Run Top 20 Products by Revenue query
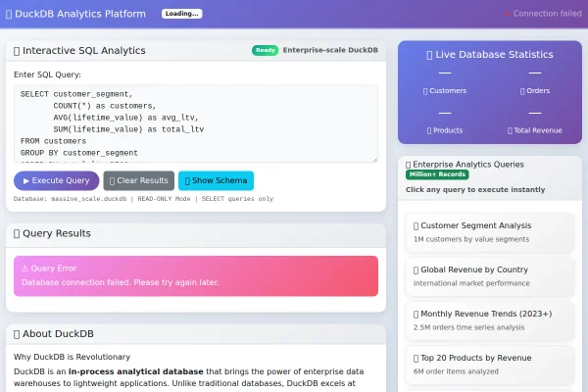Screen dimensions: 588x392 point(490,365)
